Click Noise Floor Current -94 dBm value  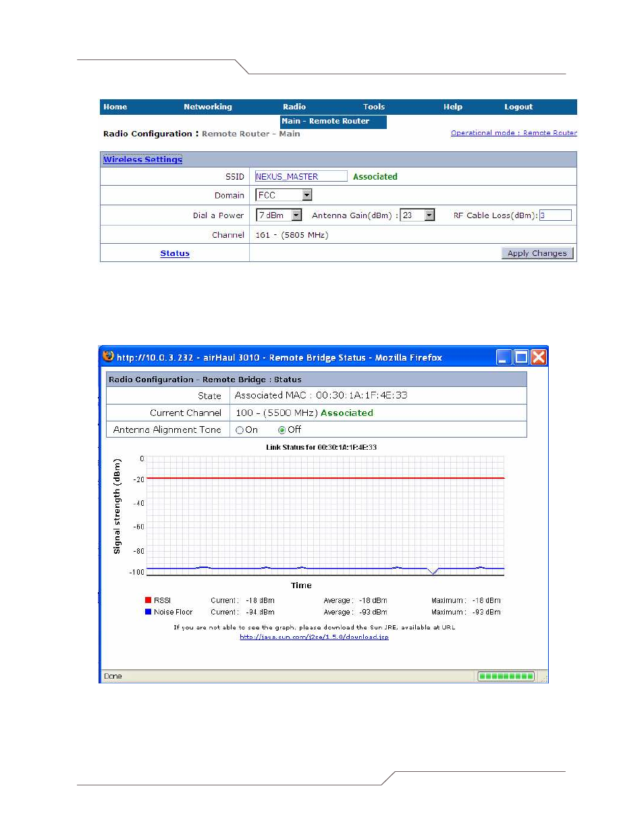point(260,612)
